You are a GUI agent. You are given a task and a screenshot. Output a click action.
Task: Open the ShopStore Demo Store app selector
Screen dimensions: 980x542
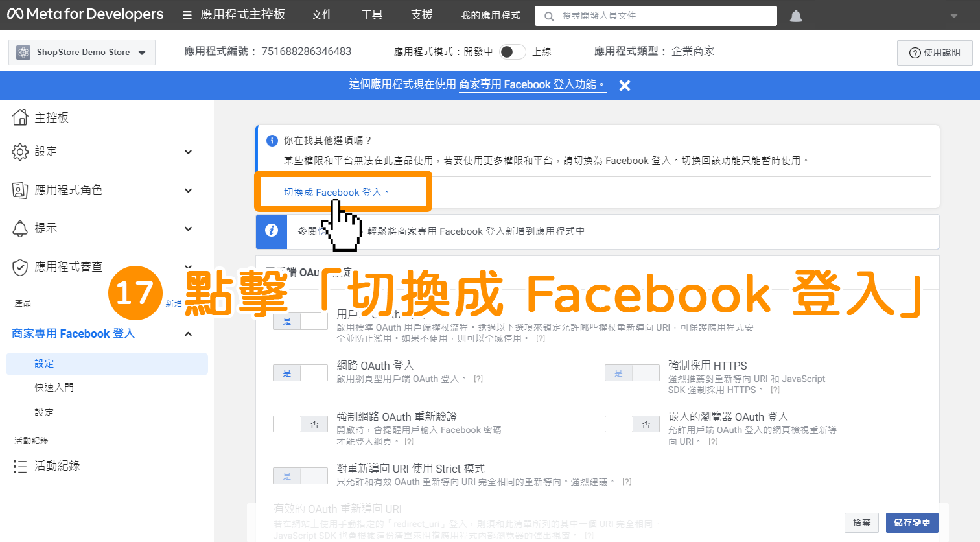click(x=82, y=52)
